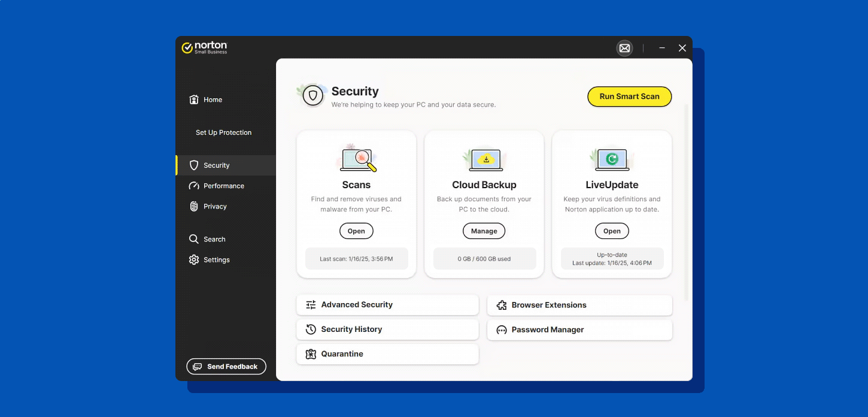This screenshot has height=417, width=868.
Task: Click the Security History clock icon
Action: (311, 329)
